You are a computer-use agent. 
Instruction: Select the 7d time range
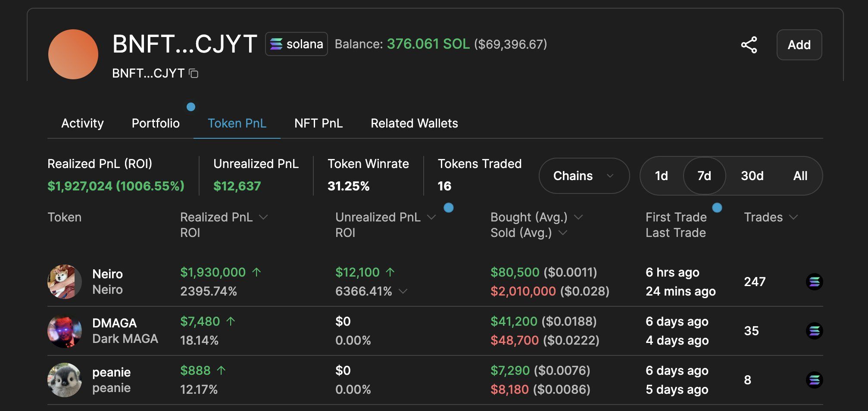click(x=704, y=176)
